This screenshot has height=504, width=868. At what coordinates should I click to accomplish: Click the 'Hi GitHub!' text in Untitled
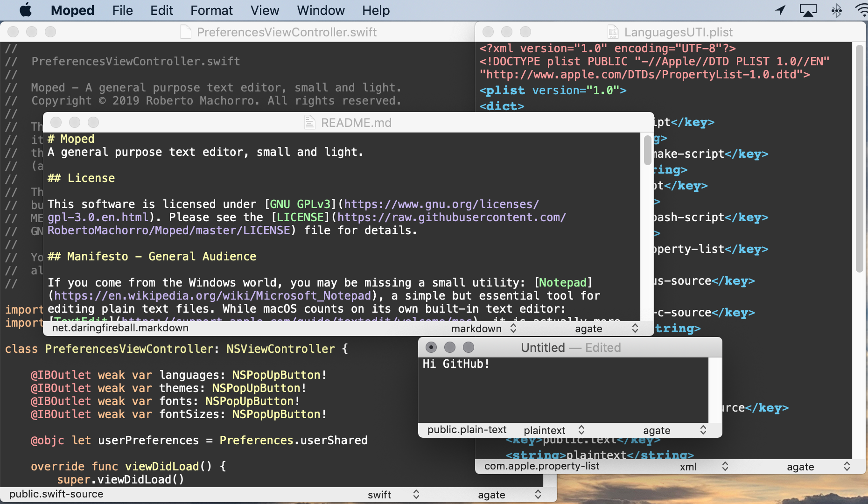[456, 364]
